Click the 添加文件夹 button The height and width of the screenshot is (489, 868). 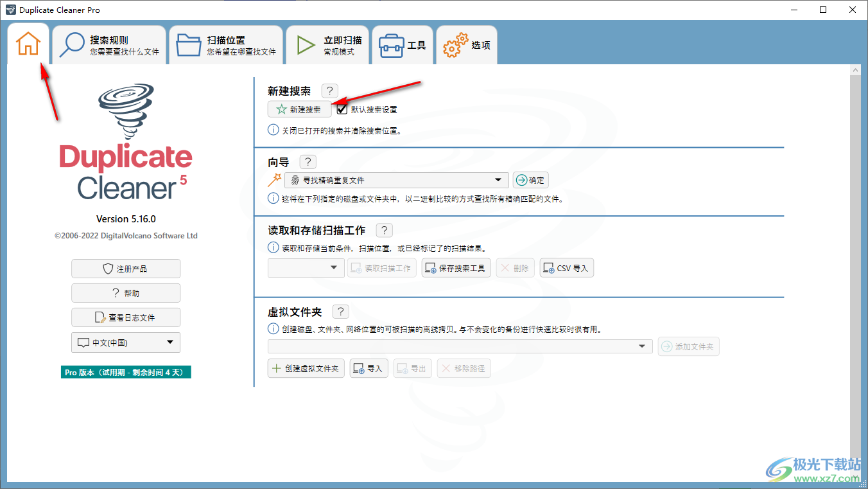tap(689, 346)
